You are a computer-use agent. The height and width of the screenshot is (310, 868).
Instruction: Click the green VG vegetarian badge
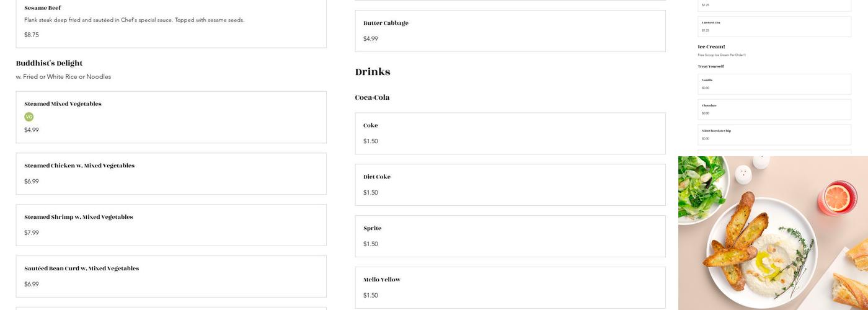point(29,117)
